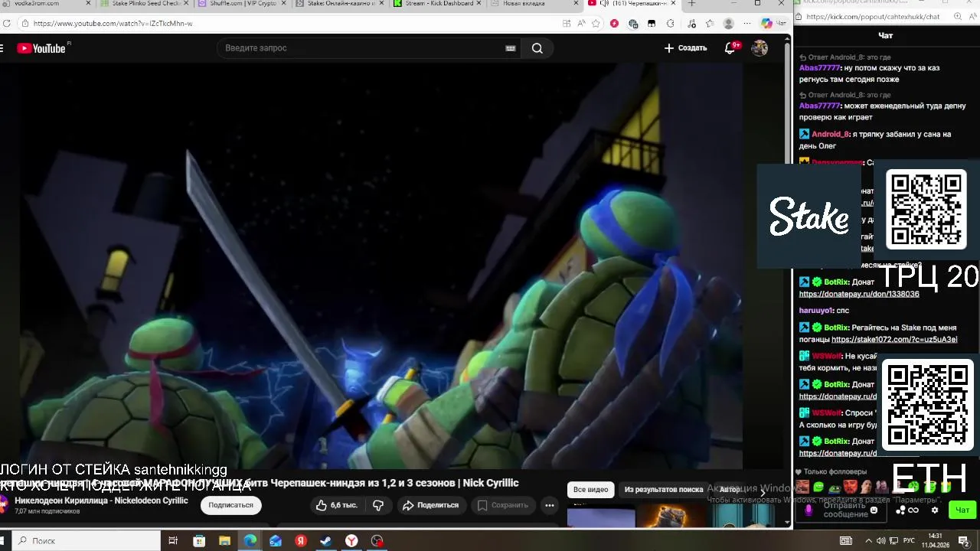The width and height of the screenshot is (980, 551).
Task: Open a new browser tab
Action: point(691,4)
